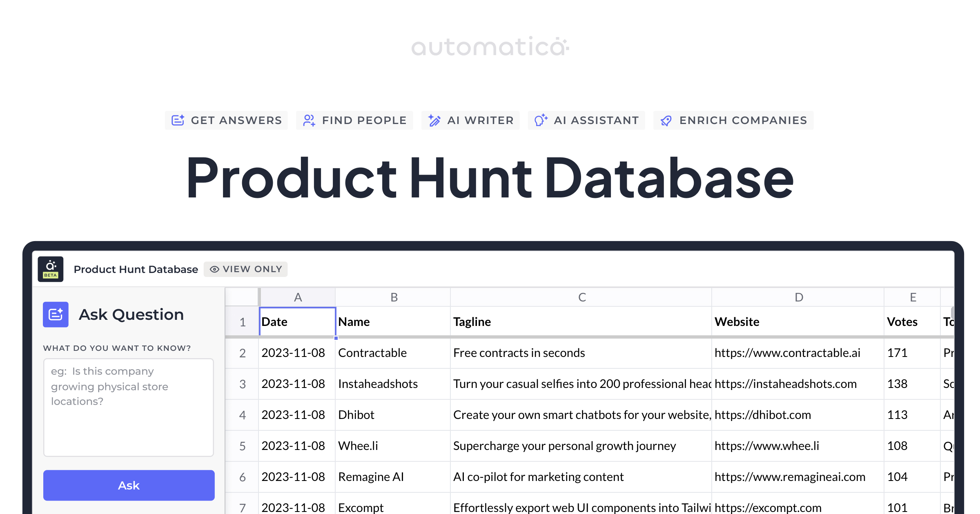
Task: Click the https://www.remagineai.com cell
Action: pos(798,477)
